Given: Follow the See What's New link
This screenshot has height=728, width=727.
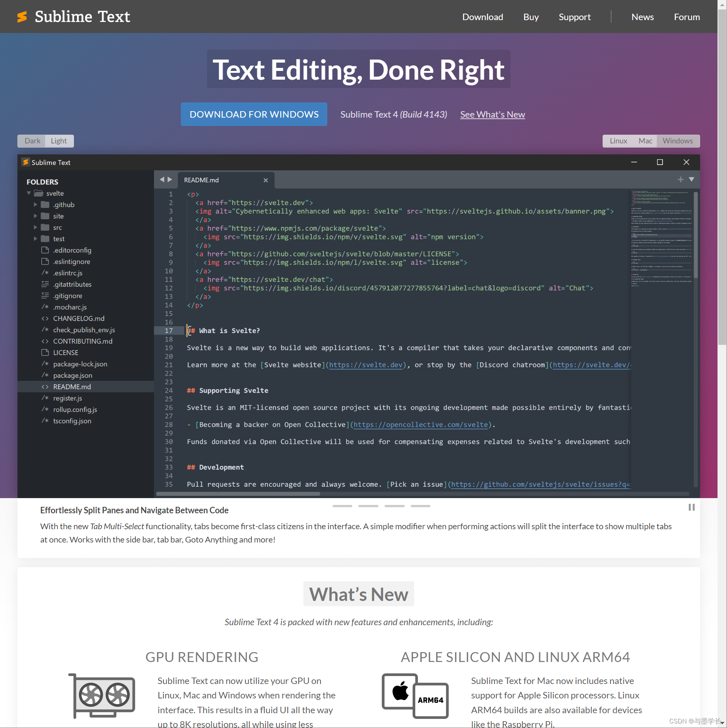Looking at the screenshot, I should point(493,114).
